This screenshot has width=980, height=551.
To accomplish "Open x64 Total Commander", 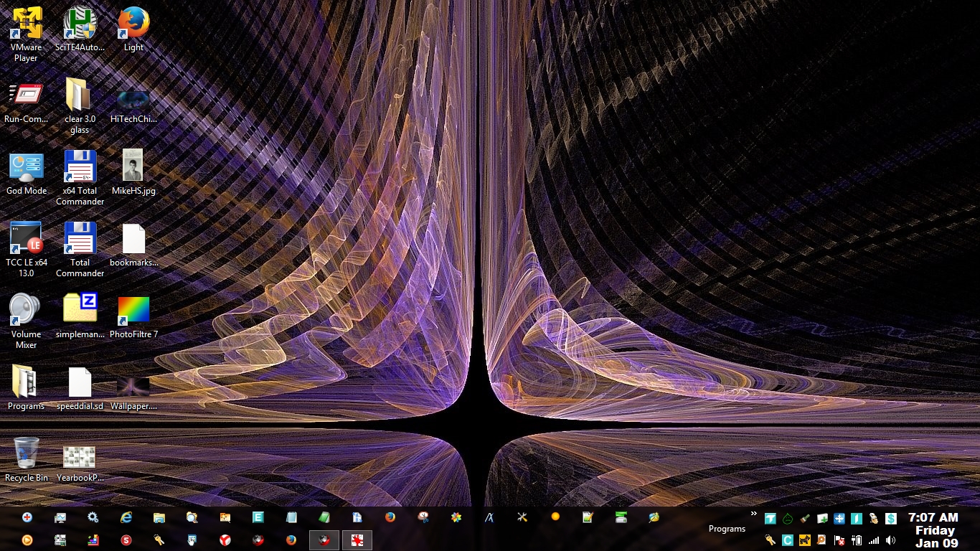I will [x=80, y=166].
